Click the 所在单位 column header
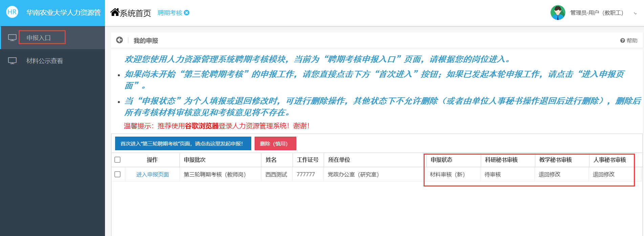Image resolution: width=644 pixels, height=236 pixels. coord(339,160)
